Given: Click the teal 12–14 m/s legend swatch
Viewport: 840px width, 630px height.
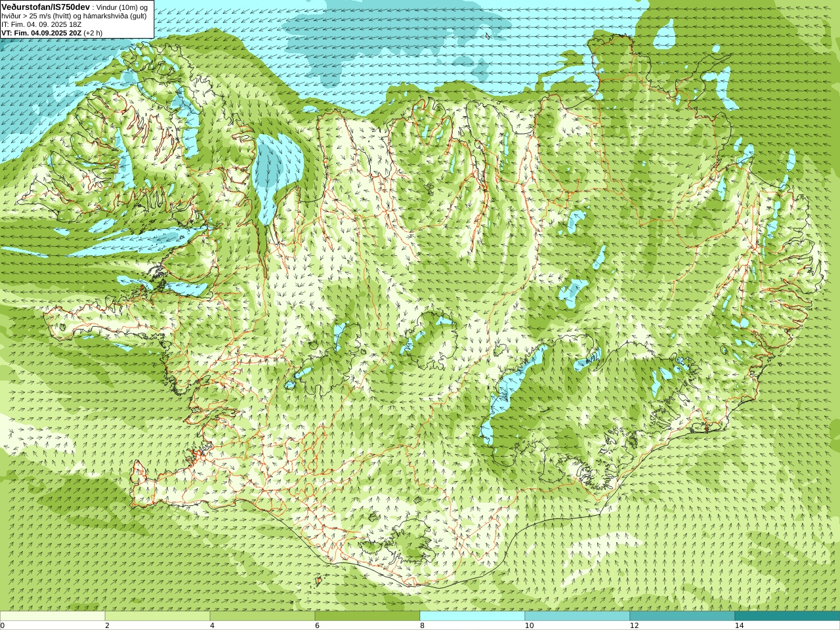Looking at the screenshot, I should 682,616.
